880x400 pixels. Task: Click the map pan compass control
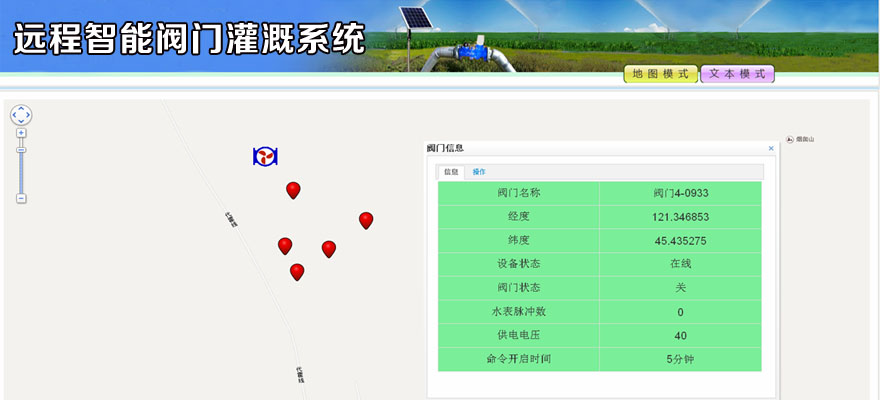click(21, 115)
